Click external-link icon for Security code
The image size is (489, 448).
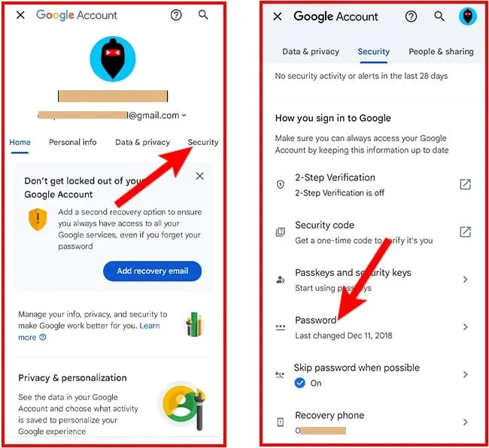tap(465, 232)
